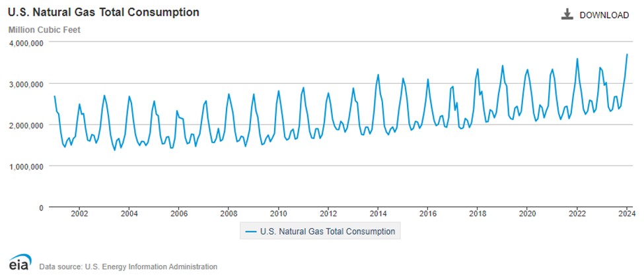Select the 2010 tick on the x-axis
Viewport: 644px width, 277px height.
coord(278,214)
